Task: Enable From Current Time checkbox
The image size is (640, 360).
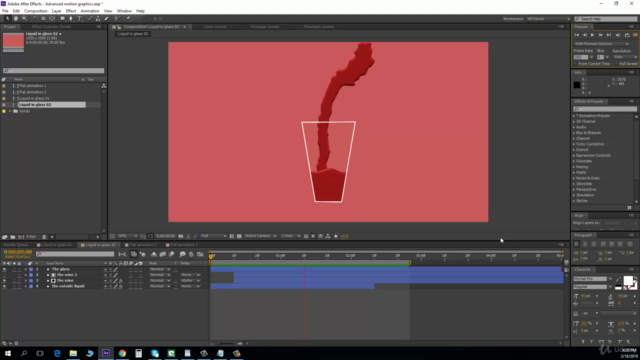Action: pos(576,64)
